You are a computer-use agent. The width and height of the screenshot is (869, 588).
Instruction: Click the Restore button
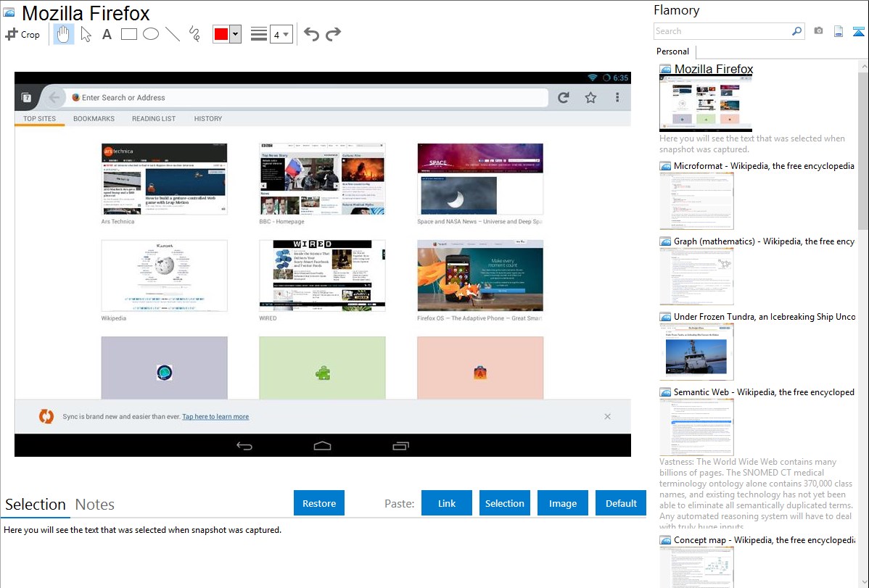[319, 503]
